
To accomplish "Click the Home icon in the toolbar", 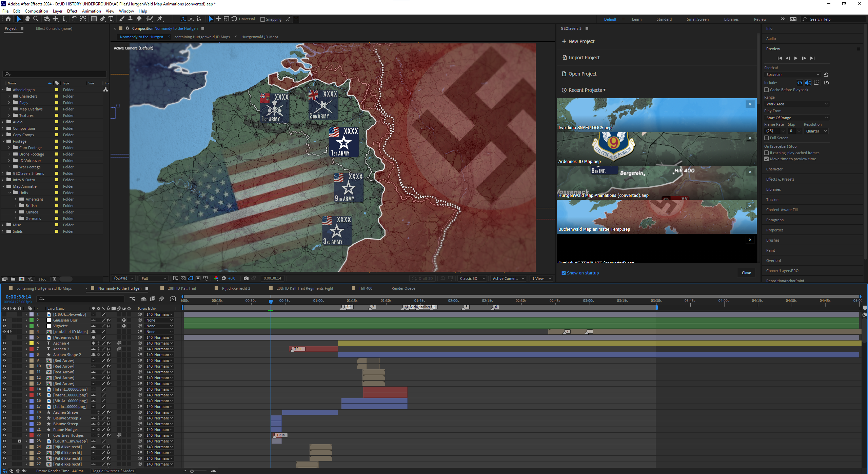I will pos(8,19).
